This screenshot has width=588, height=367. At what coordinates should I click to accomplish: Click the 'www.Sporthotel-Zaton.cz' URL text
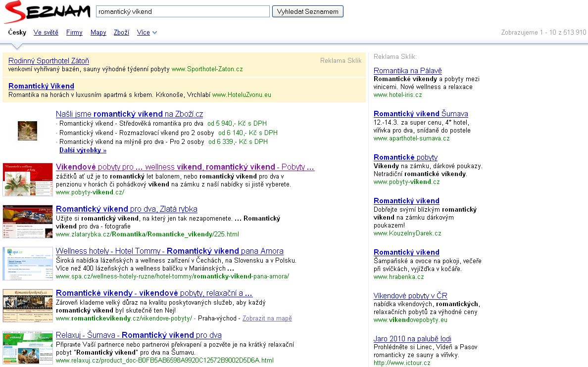coord(207,69)
